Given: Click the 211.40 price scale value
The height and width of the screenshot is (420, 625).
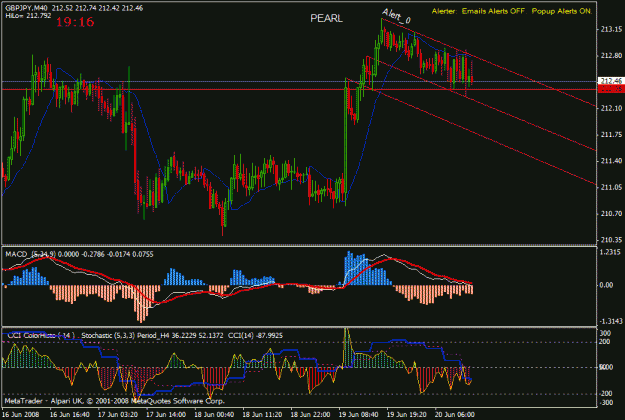Looking at the screenshot, I should point(611,161).
